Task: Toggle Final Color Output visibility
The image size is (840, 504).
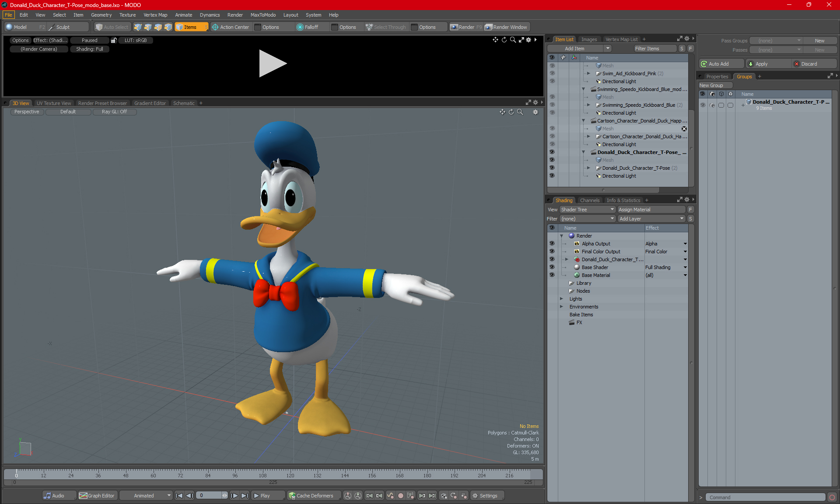Action: pyautogui.click(x=552, y=252)
